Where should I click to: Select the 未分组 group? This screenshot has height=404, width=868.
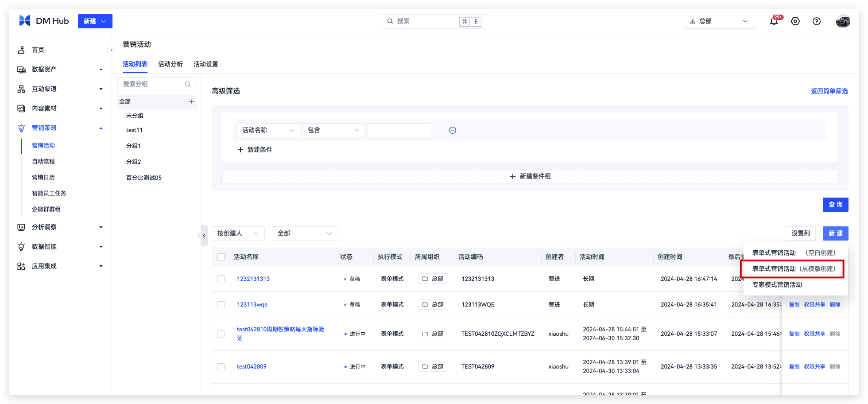coord(135,116)
